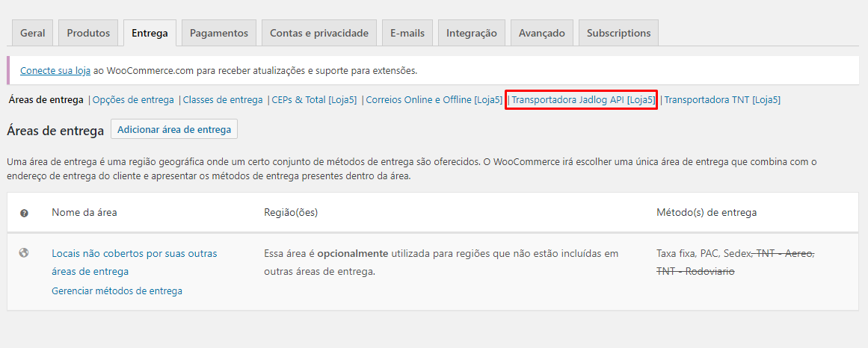The width and height of the screenshot is (868, 348).
Task: Click the globe icon in area row
Action: click(24, 253)
